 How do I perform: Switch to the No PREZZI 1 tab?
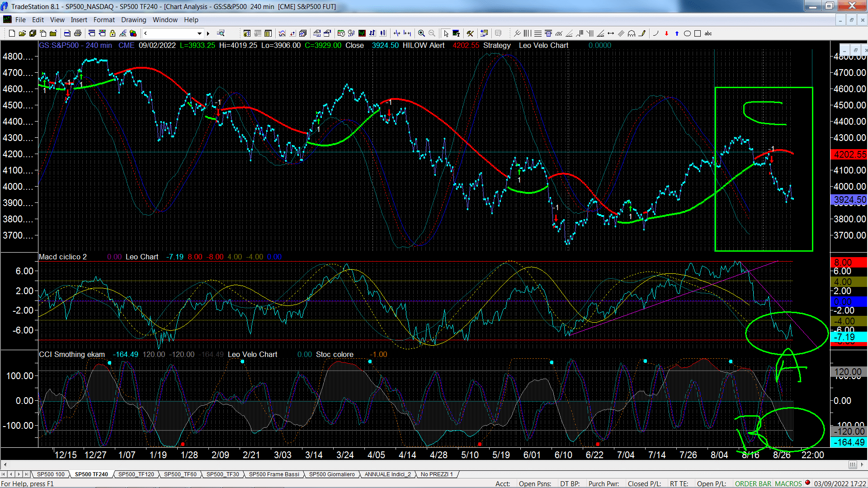click(x=436, y=474)
